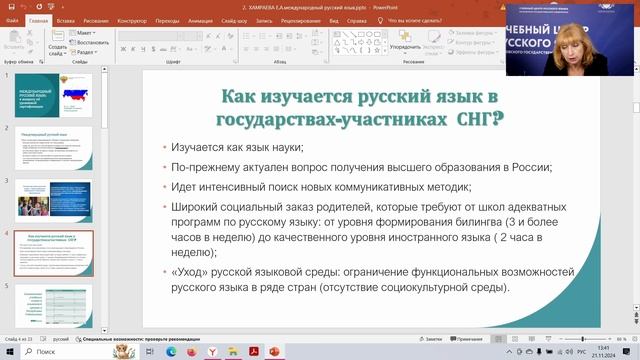Click the Восстановить reset button

pos(89,42)
